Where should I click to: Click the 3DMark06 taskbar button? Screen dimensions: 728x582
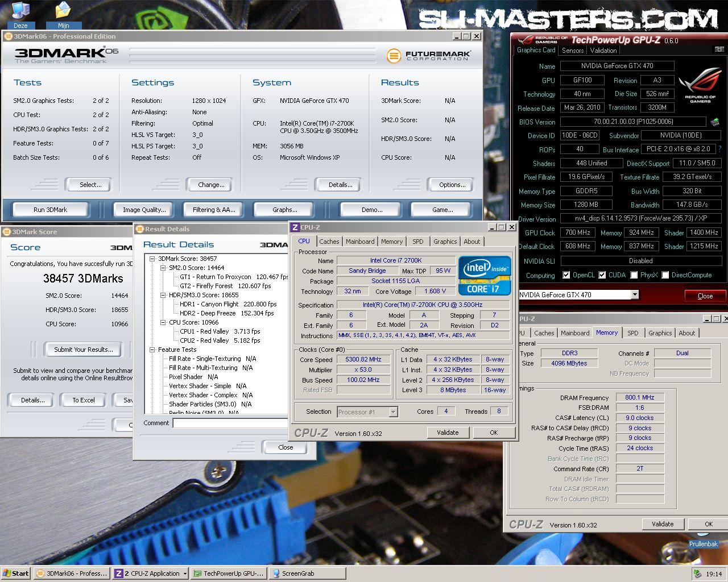coord(72,573)
